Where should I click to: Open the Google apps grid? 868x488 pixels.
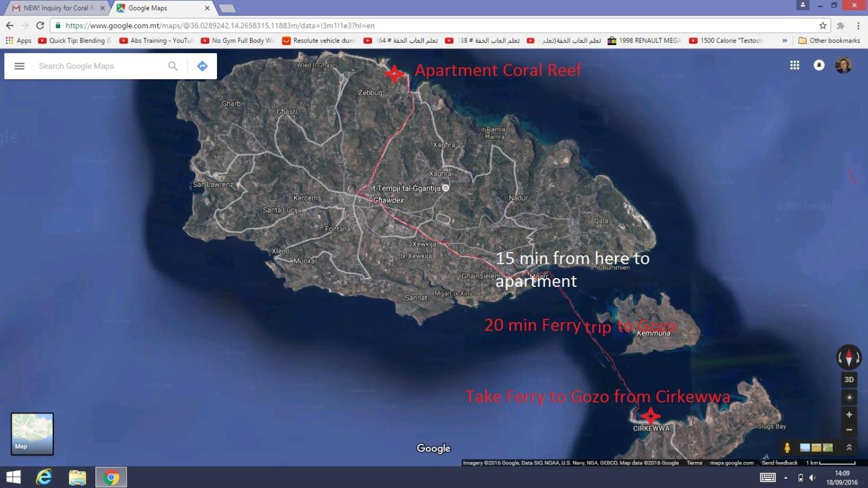[795, 65]
